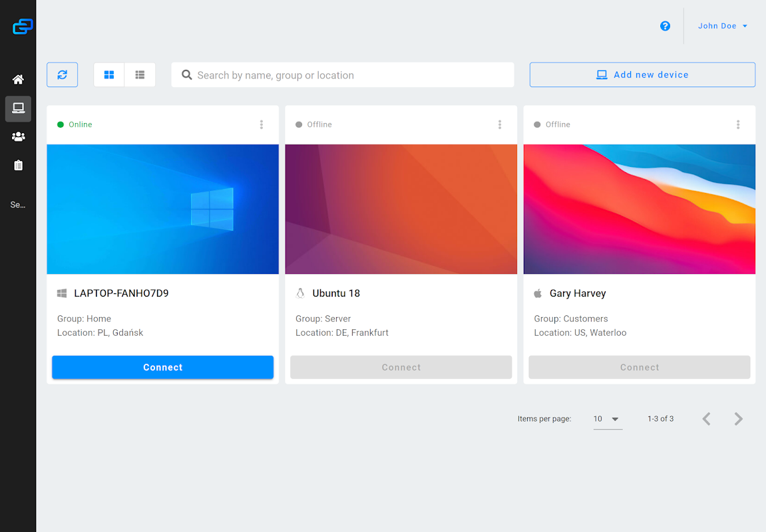766x532 pixels.
Task: Click the Gary Harvey macOS thumbnail
Action: click(x=640, y=209)
